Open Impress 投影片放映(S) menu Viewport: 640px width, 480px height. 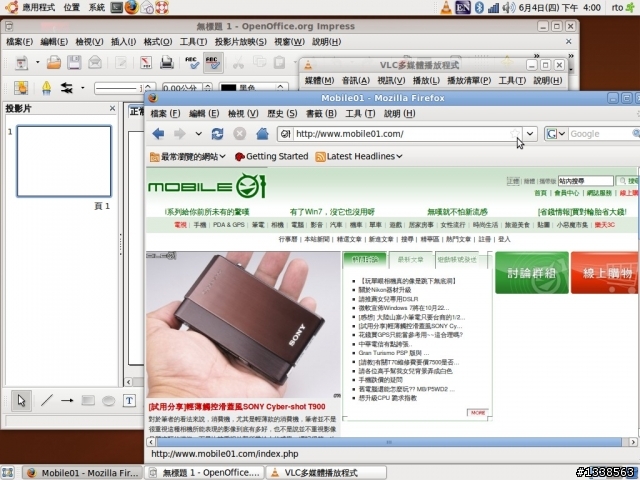point(241,42)
